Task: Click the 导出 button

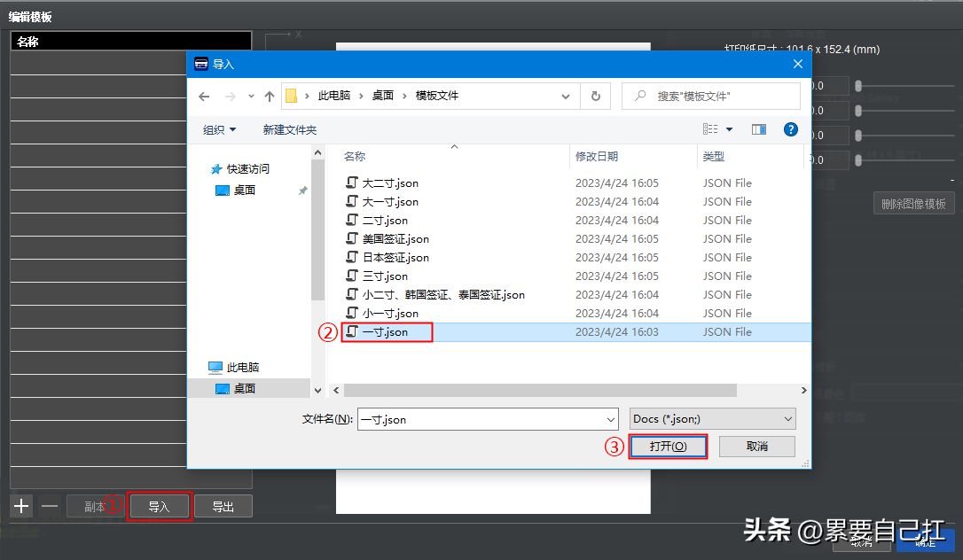Action: pos(223,507)
